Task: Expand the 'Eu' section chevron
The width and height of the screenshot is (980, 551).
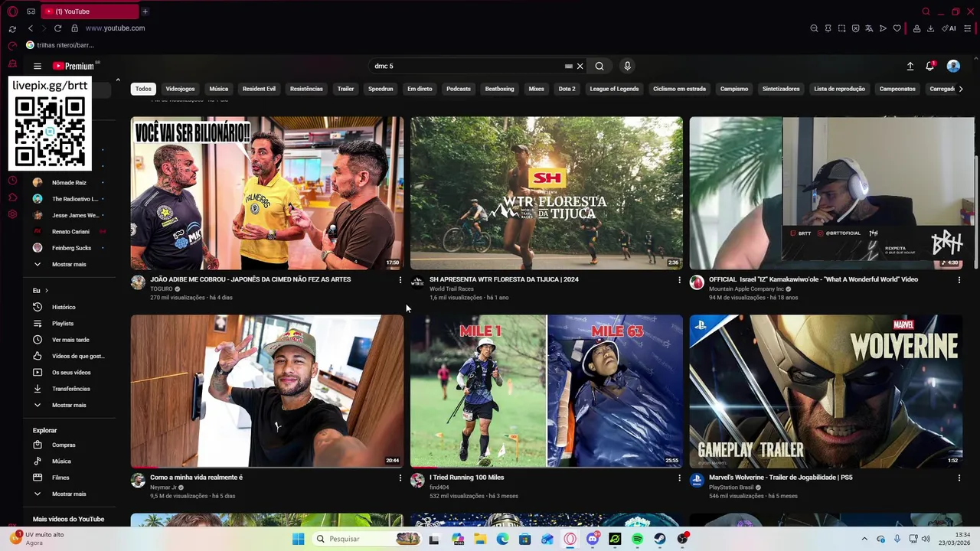Action: (46, 291)
